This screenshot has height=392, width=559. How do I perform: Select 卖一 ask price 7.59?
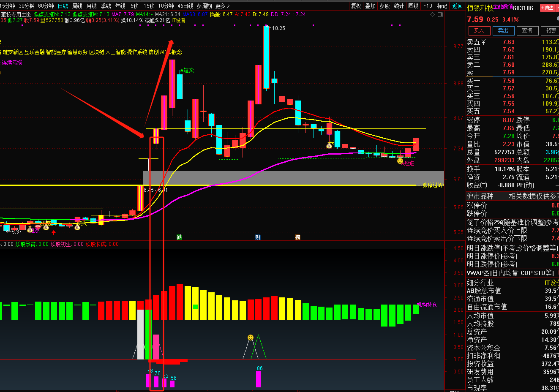(x=509, y=72)
